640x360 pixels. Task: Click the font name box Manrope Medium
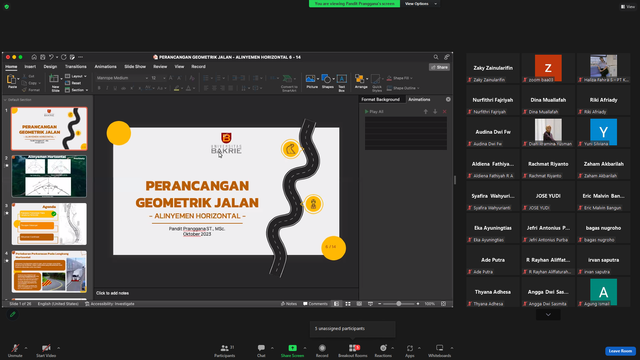click(x=121, y=78)
